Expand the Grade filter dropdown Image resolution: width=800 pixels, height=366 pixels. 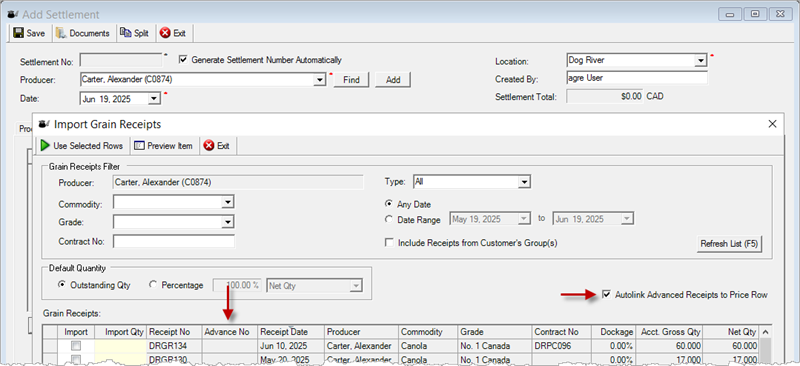coord(228,222)
